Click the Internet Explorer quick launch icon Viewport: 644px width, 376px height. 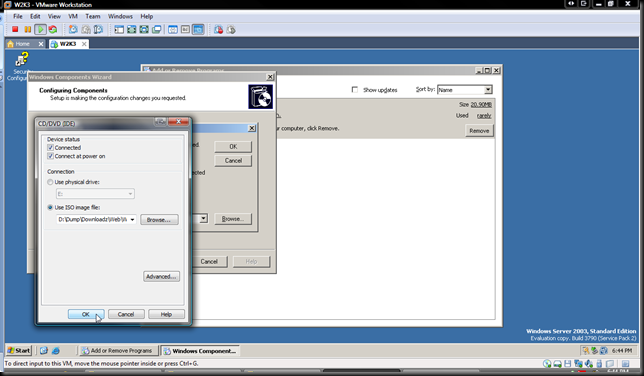(x=56, y=351)
